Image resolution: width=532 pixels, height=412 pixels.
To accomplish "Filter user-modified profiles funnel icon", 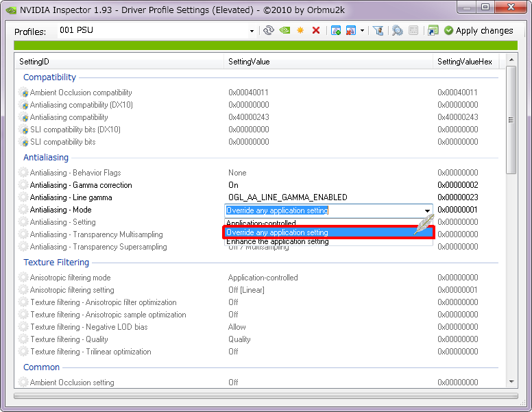I will click(x=378, y=31).
